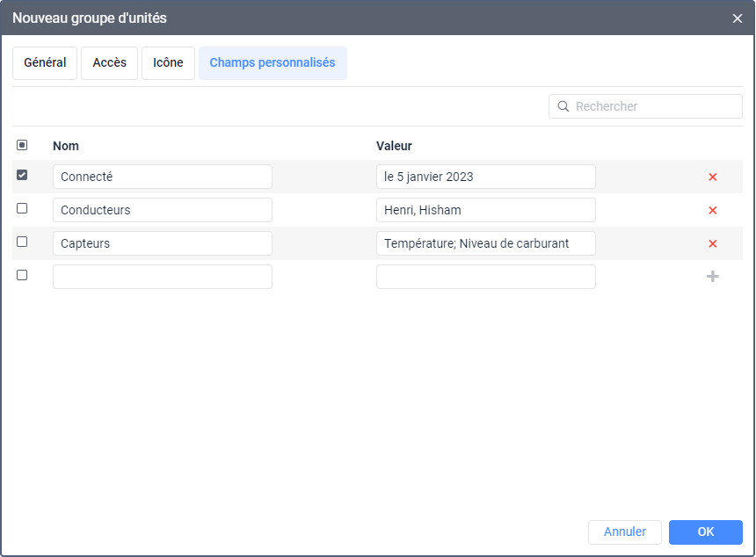Delete the Connecté custom field row
756x557 pixels.
pyautogui.click(x=713, y=177)
